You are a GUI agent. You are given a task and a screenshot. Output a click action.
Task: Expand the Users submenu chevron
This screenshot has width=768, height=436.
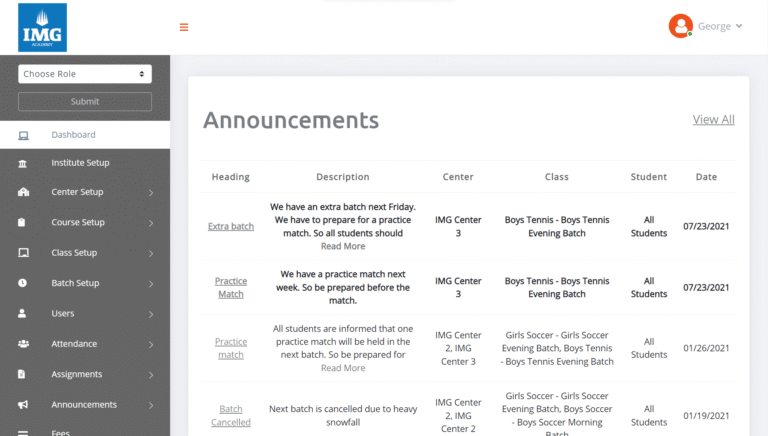(x=151, y=314)
